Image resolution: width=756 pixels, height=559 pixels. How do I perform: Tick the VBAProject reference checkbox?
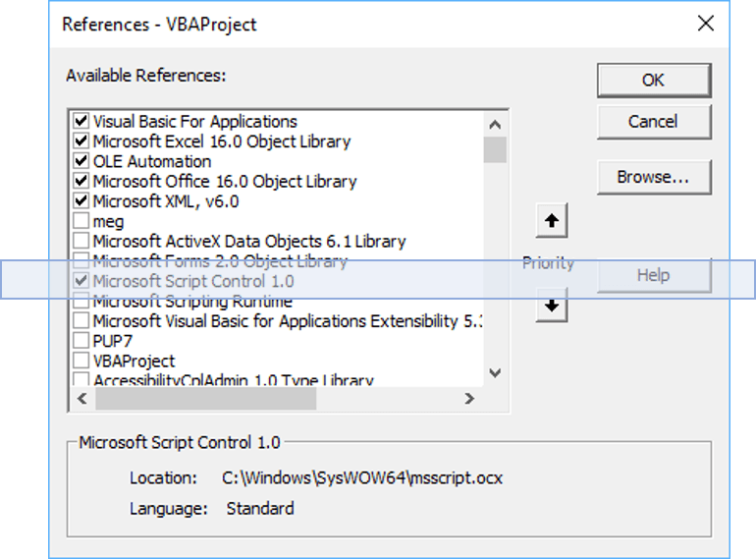tap(81, 362)
